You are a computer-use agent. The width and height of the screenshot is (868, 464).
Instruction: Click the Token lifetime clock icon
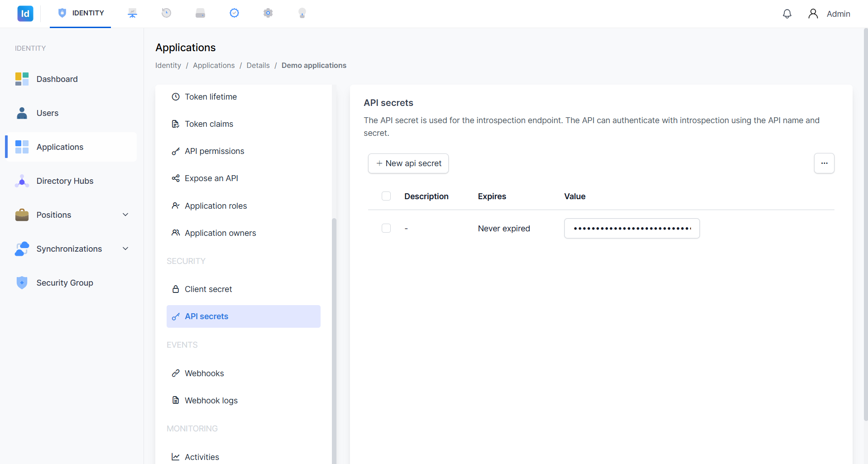click(x=176, y=97)
